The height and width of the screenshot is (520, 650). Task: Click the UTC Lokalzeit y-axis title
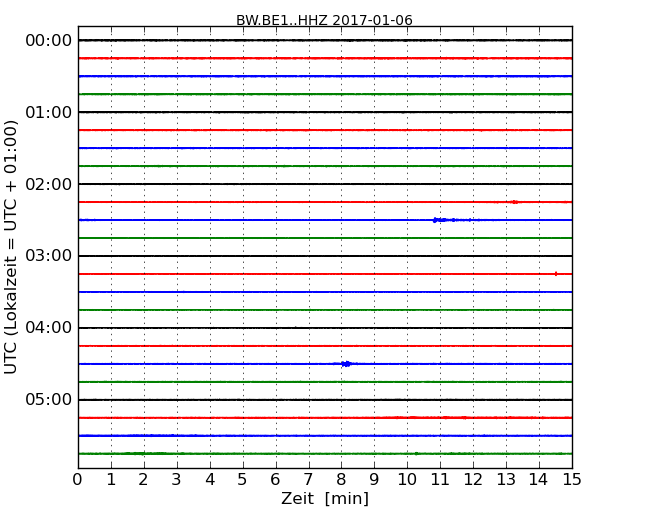click(x=11, y=247)
